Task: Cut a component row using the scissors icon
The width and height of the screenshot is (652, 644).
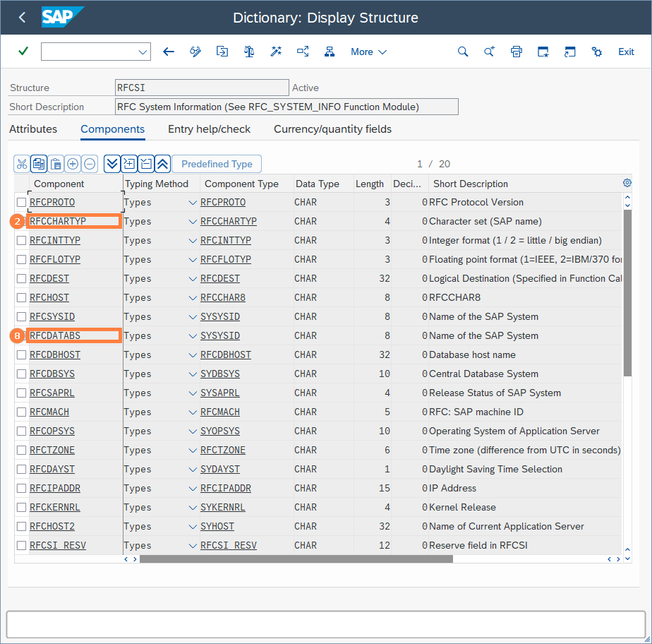Action: 21,163
